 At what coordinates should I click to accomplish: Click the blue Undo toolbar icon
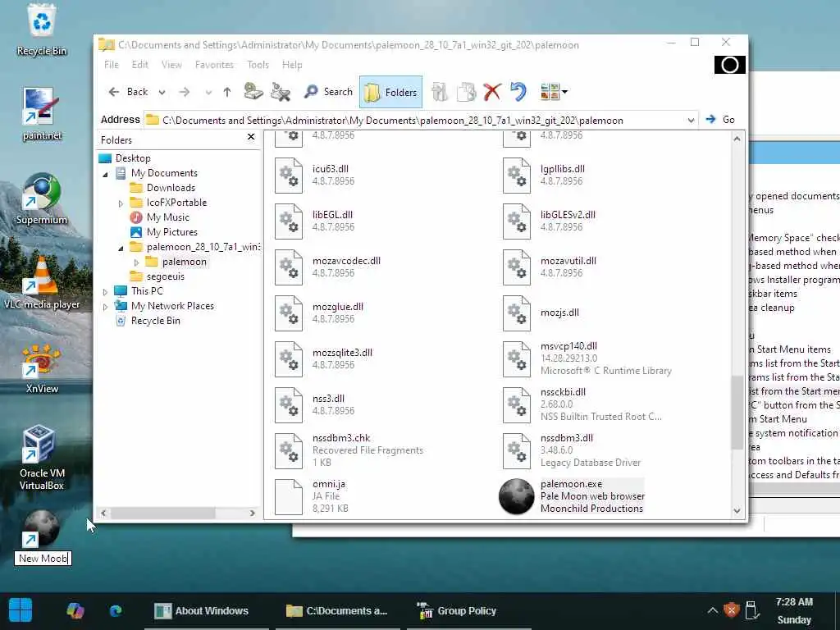[518, 92]
